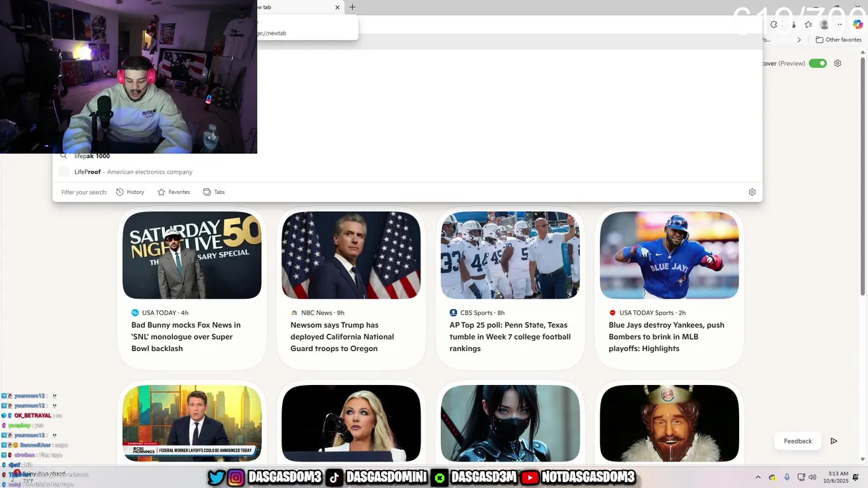This screenshot has width=868, height=488.
Task: Open the masked ninja woman thumbnail
Action: tap(510, 424)
